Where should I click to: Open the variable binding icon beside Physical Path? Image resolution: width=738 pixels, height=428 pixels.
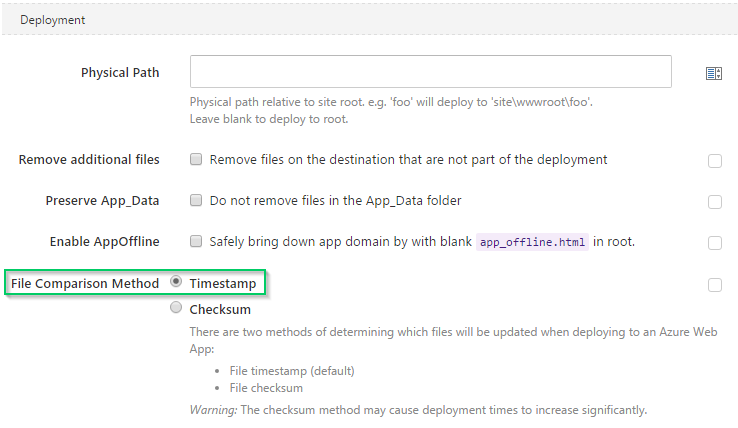point(714,73)
